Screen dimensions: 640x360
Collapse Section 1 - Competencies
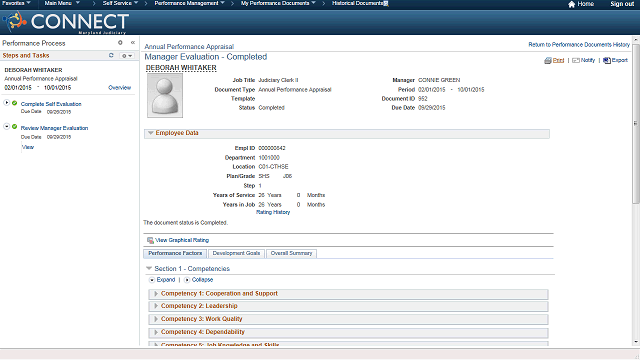point(149,268)
